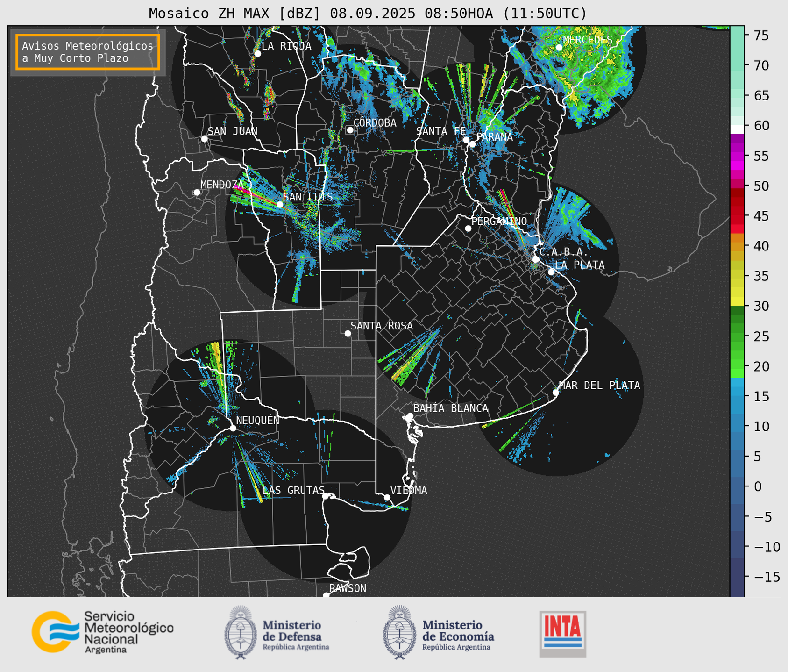Click the MERCEDES city marker dot
Image resolution: width=788 pixels, height=672 pixels.
559,47
